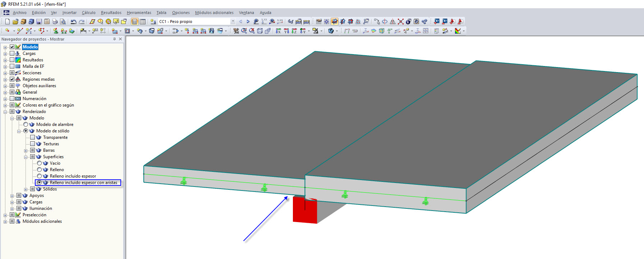Open the Edición menu
This screenshot has height=259, width=644.
(39, 13)
